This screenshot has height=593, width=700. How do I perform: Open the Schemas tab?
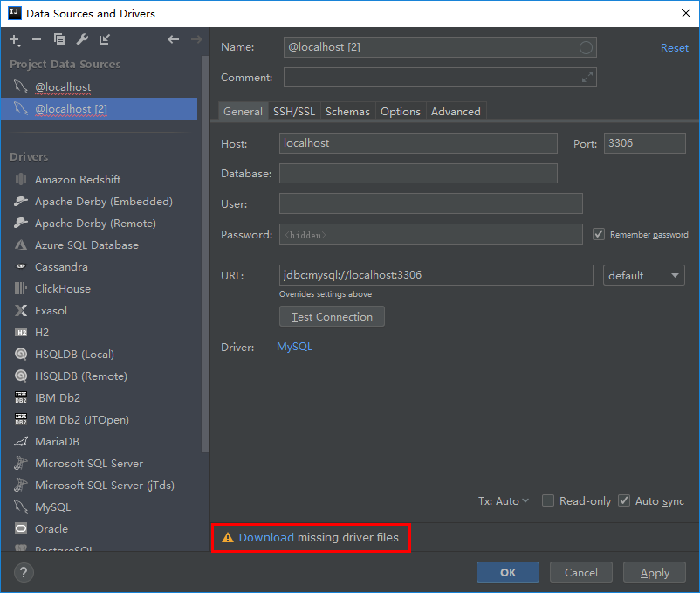click(x=347, y=111)
